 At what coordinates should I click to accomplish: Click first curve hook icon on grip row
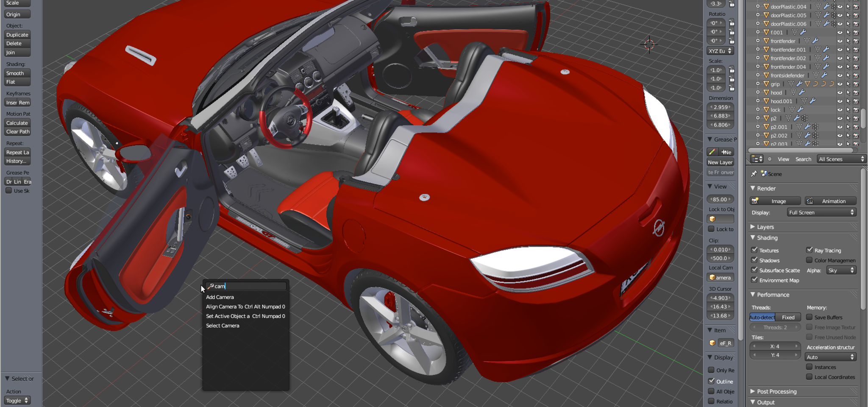[x=815, y=84]
